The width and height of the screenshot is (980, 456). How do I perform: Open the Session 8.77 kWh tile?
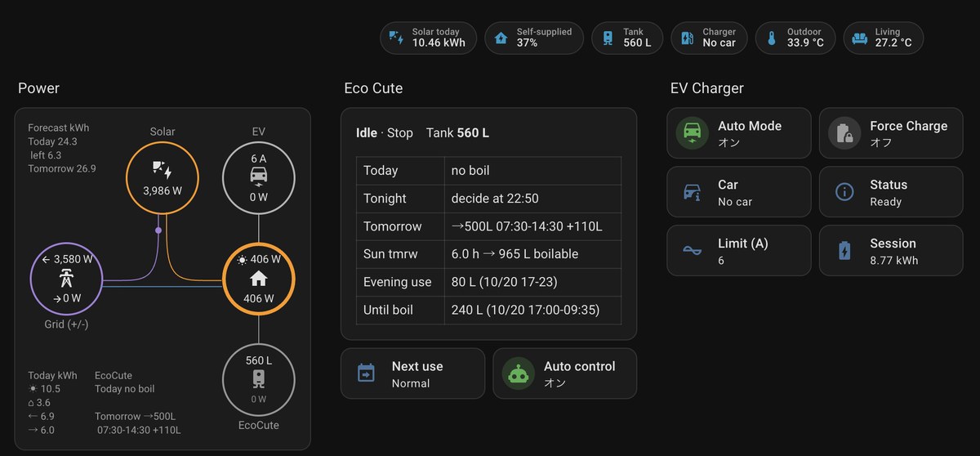[x=891, y=251]
